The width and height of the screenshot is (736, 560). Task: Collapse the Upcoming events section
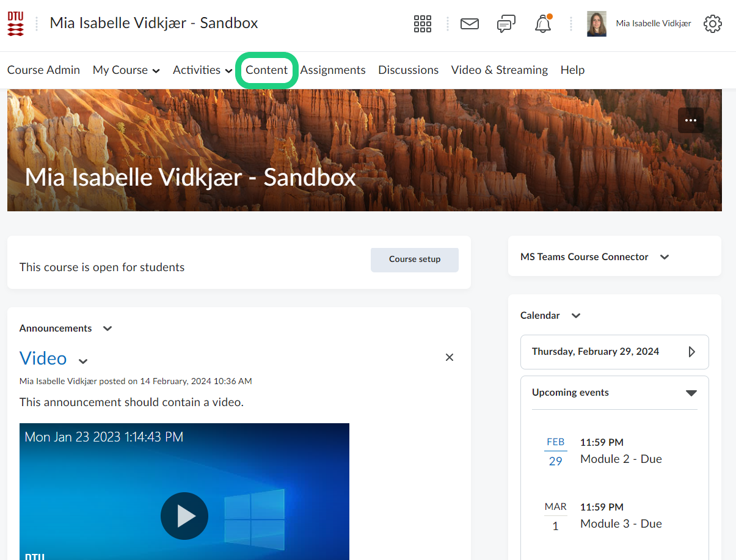[x=691, y=393]
